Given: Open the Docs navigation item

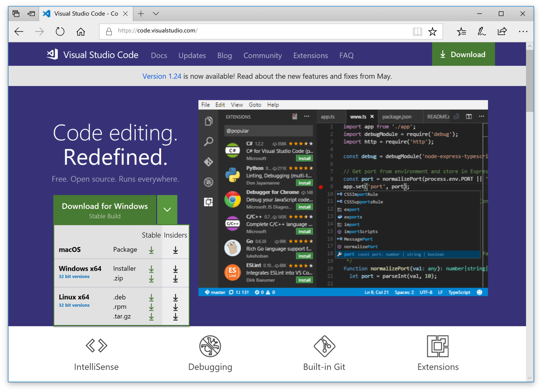Looking at the screenshot, I should tap(159, 55).
